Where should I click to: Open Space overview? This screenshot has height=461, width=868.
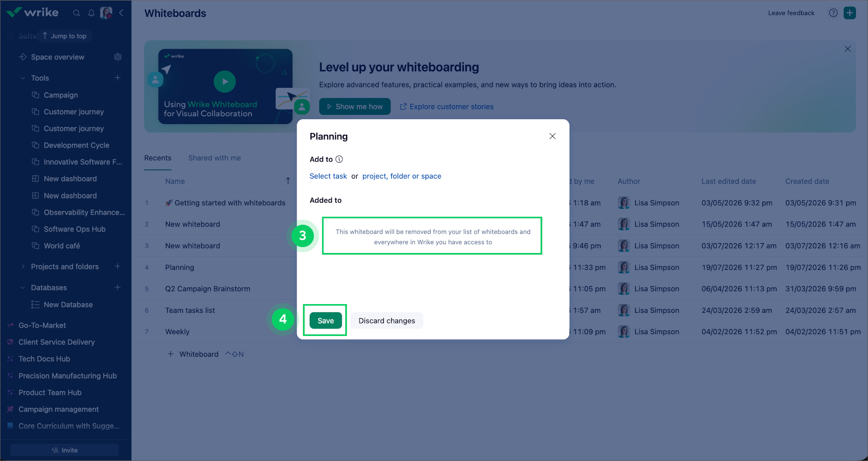[x=57, y=57]
